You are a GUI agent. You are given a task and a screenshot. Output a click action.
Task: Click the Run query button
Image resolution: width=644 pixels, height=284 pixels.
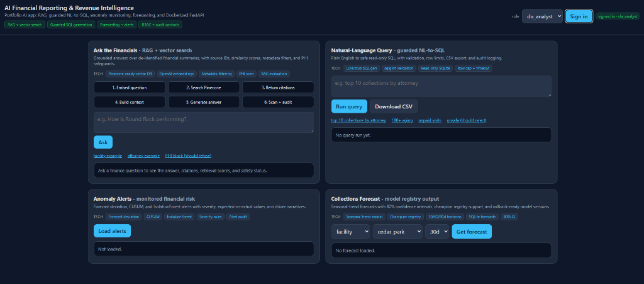click(348, 106)
